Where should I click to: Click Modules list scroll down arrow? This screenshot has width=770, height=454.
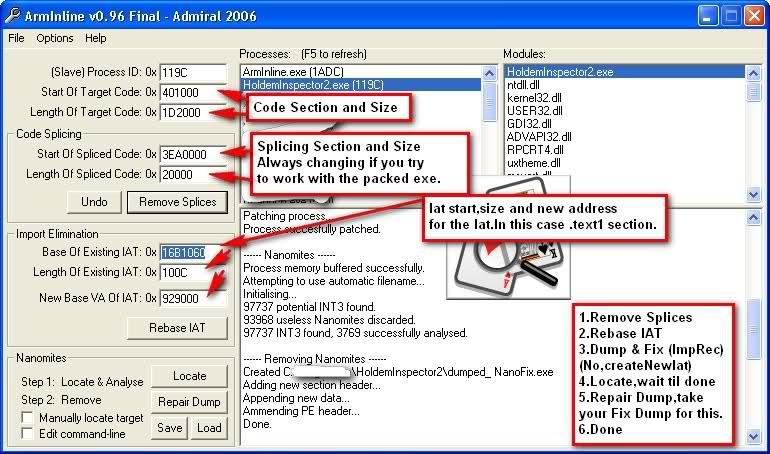point(754,194)
